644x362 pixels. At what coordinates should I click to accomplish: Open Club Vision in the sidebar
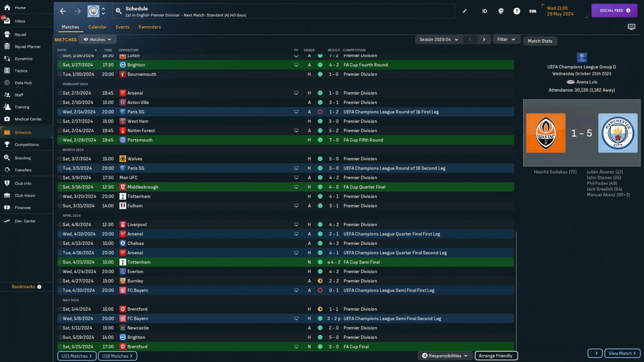click(27, 196)
